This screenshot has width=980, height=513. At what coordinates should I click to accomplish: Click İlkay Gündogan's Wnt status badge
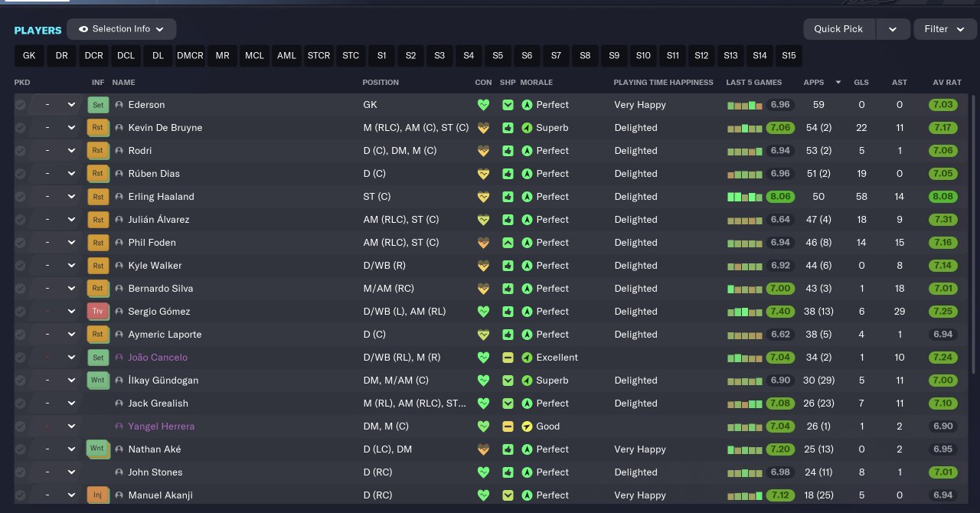pyautogui.click(x=98, y=381)
